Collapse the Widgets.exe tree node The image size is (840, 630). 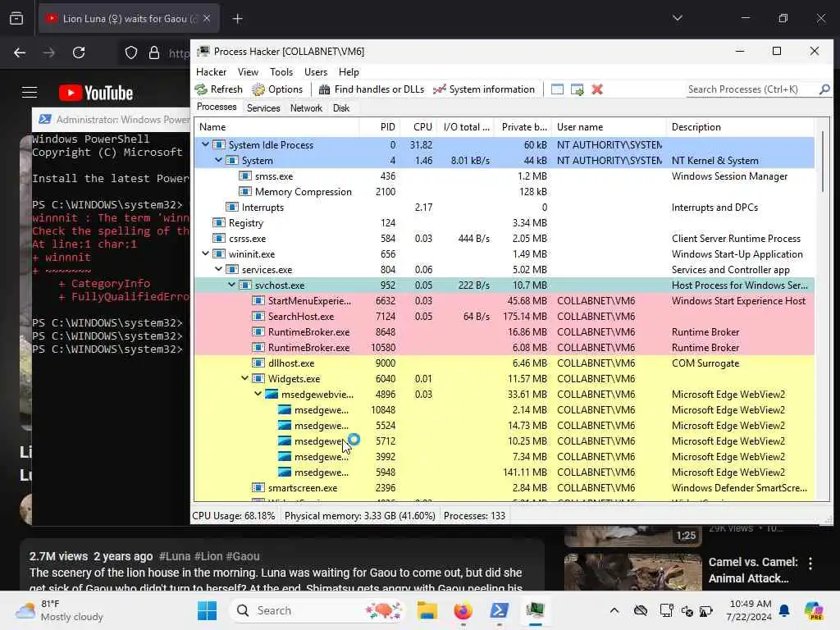(x=244, y=378)
